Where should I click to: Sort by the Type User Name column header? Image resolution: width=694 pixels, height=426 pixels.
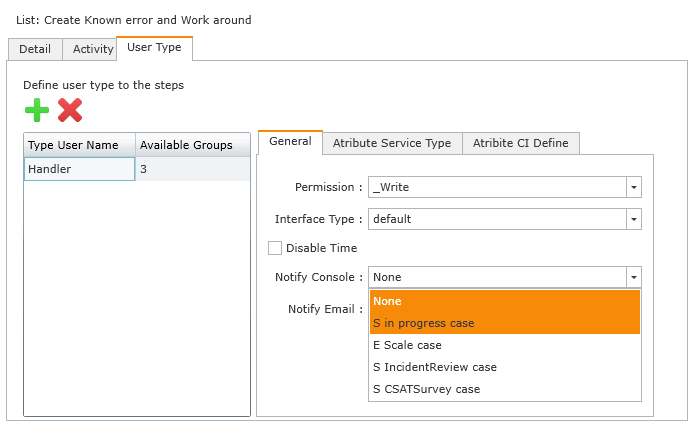click(x=79, y=145)
